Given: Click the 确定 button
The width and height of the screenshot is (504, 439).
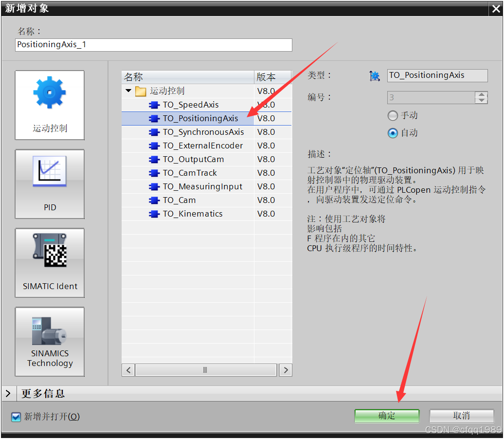Looking at the screenshot, I should pos(387,416).
